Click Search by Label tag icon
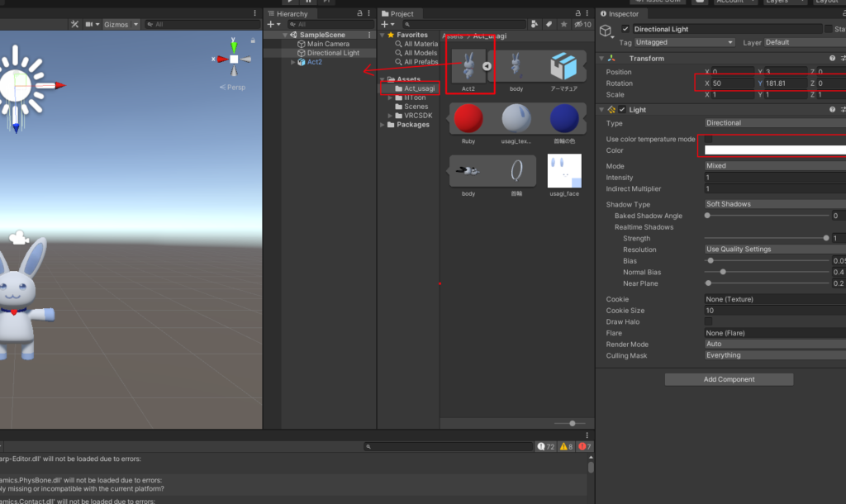 tap(549, 24)
